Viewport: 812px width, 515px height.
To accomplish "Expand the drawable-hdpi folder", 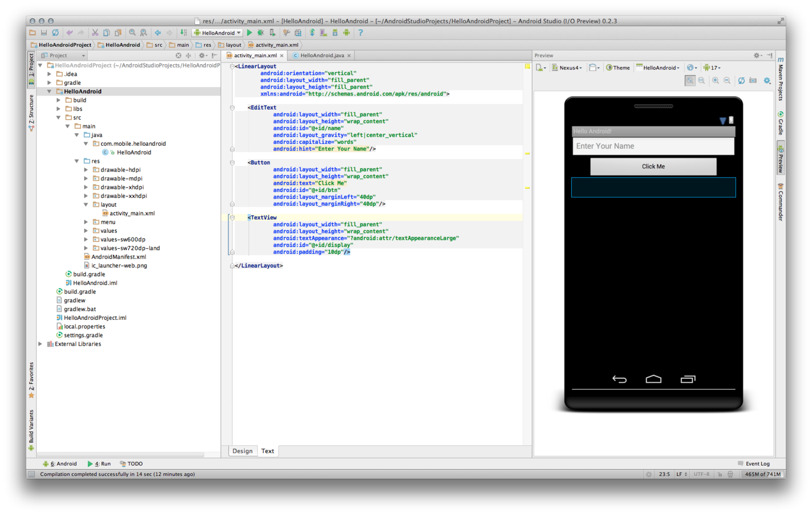I will tap(86, 170).
